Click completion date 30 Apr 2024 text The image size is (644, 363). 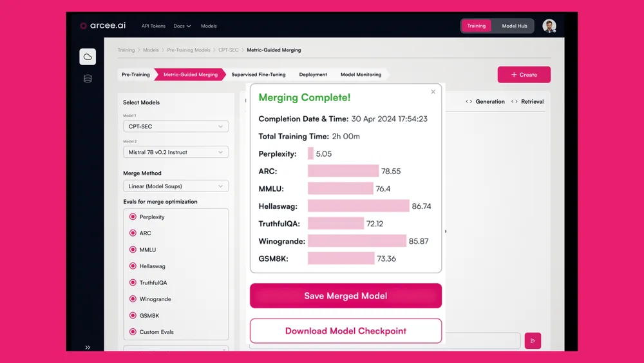[389, 119]
